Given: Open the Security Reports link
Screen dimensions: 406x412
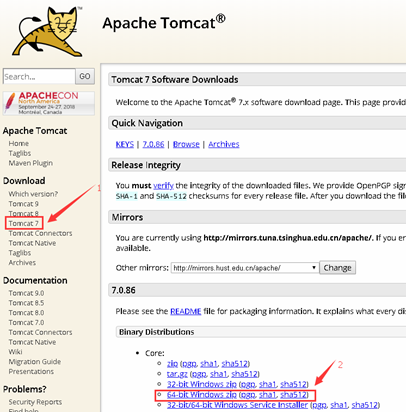Looking at the screenshot, I should (35, 402).
